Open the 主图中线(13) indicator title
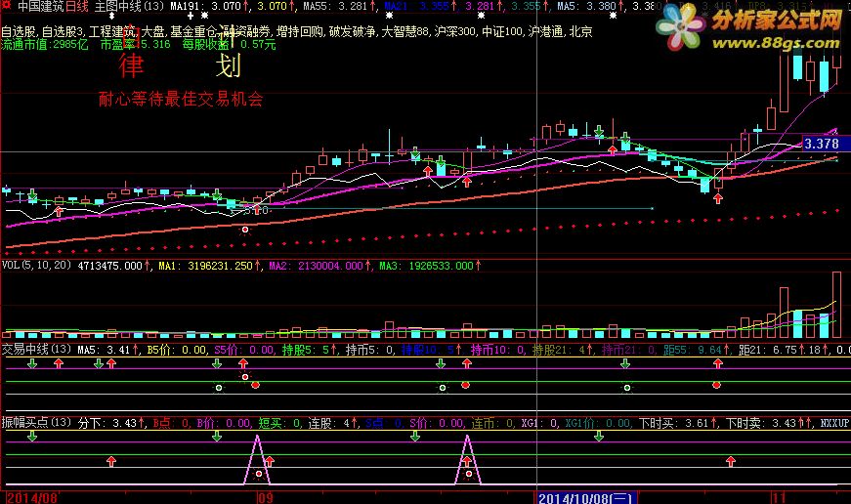851x504 pixels. (x=129, y=7)
